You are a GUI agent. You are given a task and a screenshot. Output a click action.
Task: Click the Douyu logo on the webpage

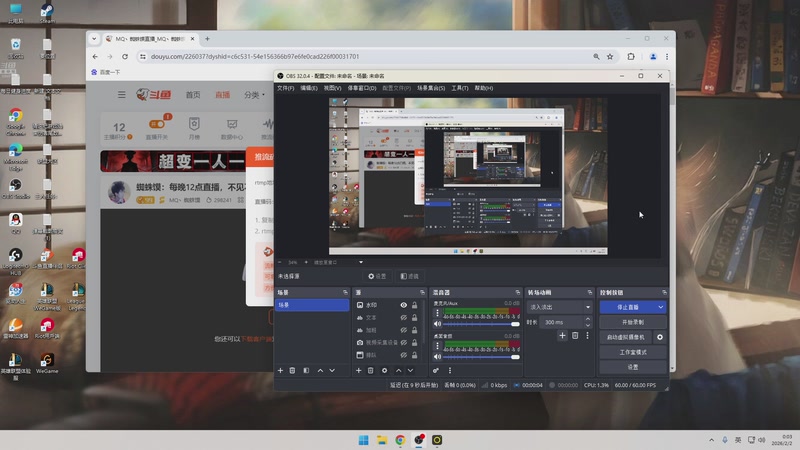(x=154, y=94)
